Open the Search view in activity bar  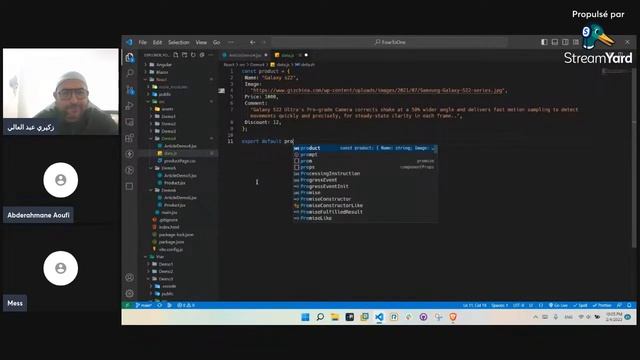point(130,73)
